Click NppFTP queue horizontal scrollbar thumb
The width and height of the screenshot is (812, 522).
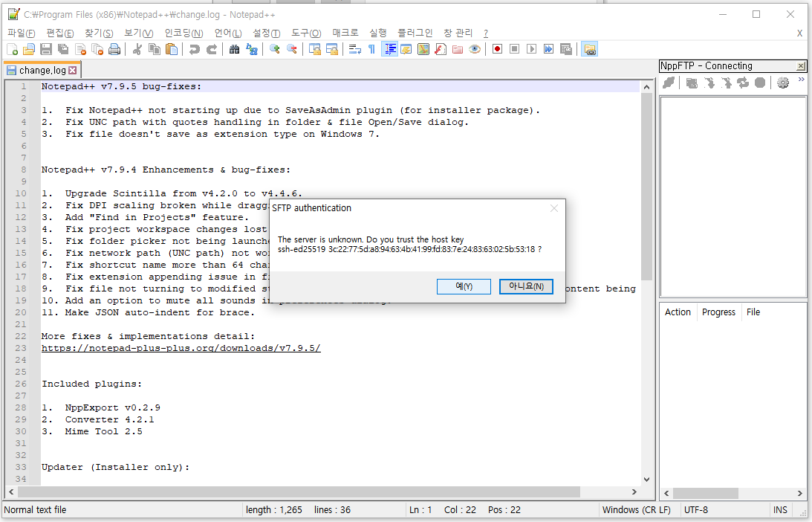click(705, 493)
